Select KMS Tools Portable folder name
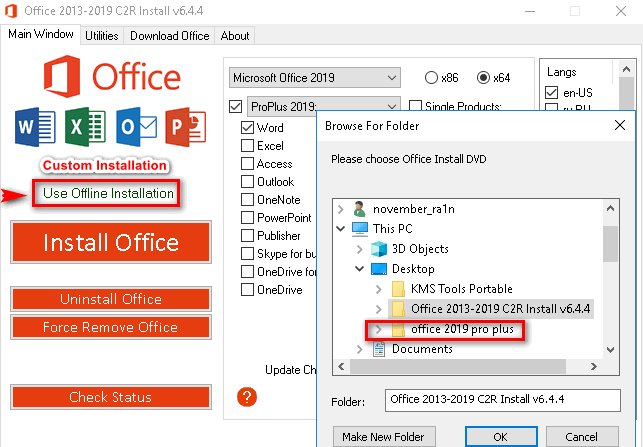 (x=462, y=289)
